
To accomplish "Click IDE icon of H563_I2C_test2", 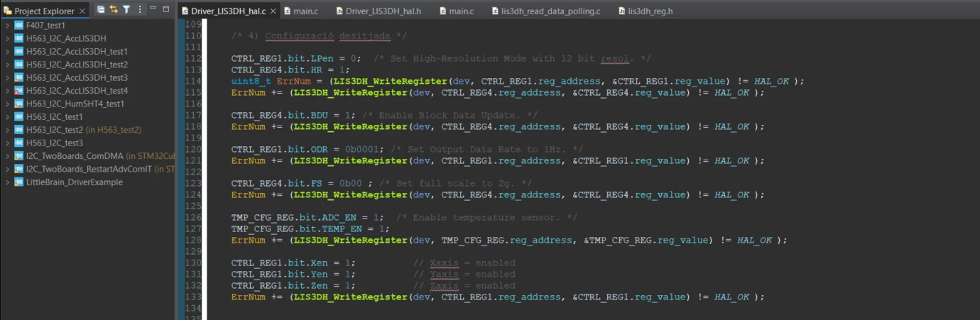I will point(18,130).
